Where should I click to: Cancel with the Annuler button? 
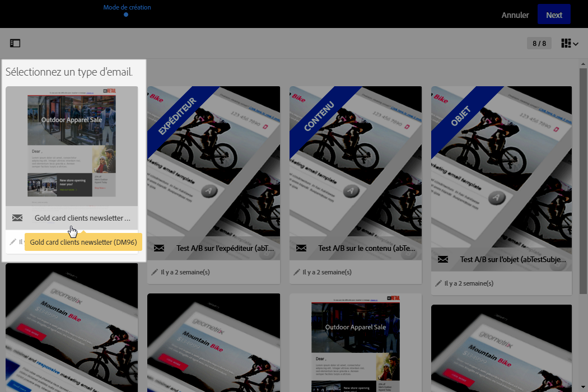pyautogui.click(x=515, y=15)
